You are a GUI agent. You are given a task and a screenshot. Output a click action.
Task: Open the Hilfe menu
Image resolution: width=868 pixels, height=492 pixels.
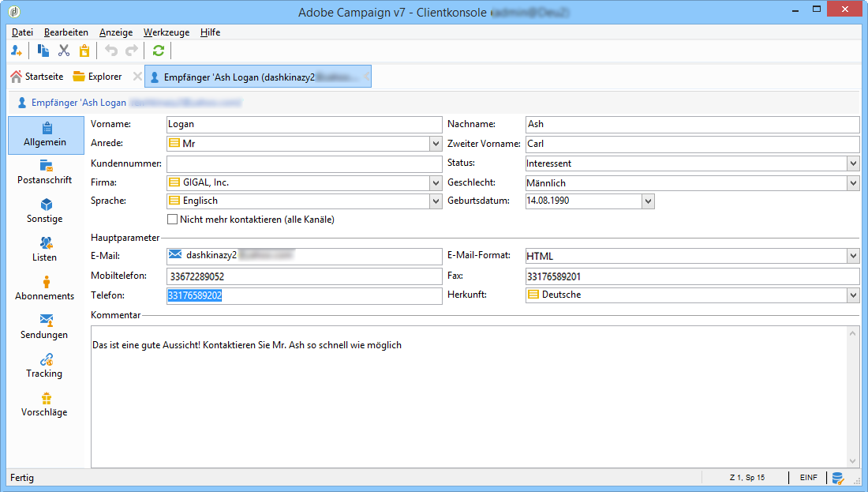(211, 32)
